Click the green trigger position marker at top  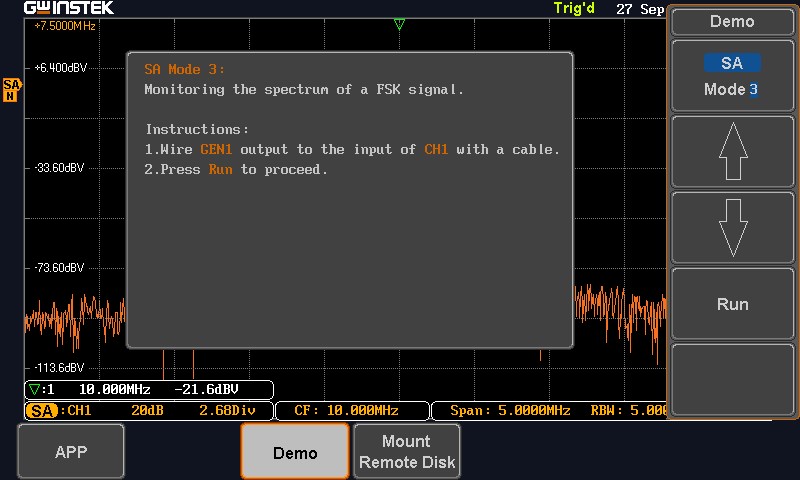click(399, 24)
